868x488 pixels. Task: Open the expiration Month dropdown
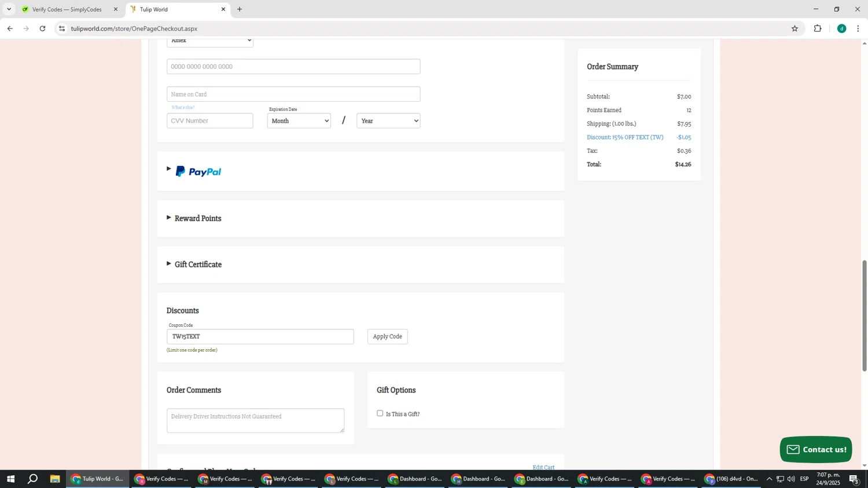[x=299, y=121]
